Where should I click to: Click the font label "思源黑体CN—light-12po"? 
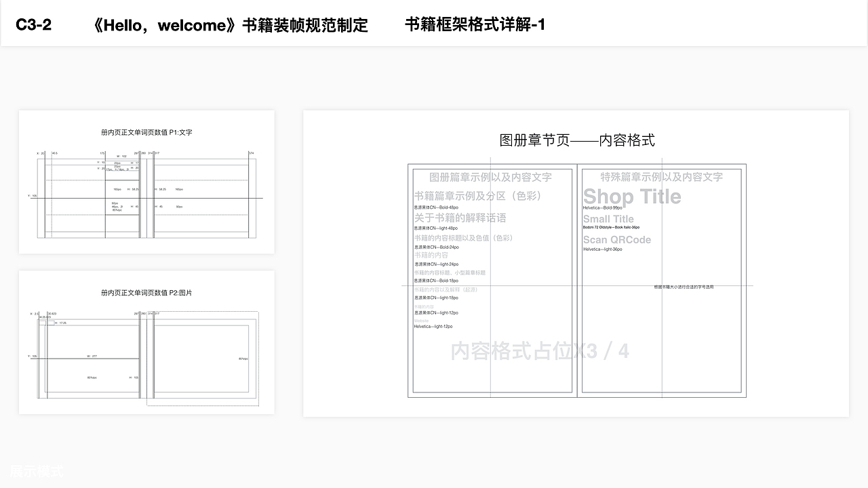tap(436, 313)
